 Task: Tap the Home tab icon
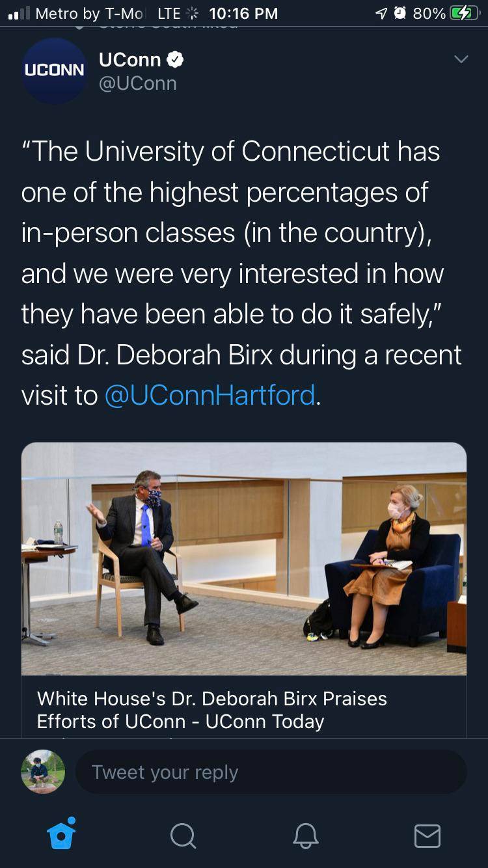pos(62,834)
